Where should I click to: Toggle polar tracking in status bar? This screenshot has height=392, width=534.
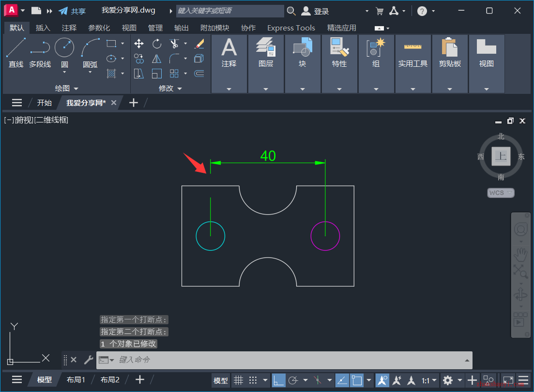tap(293, 380)
